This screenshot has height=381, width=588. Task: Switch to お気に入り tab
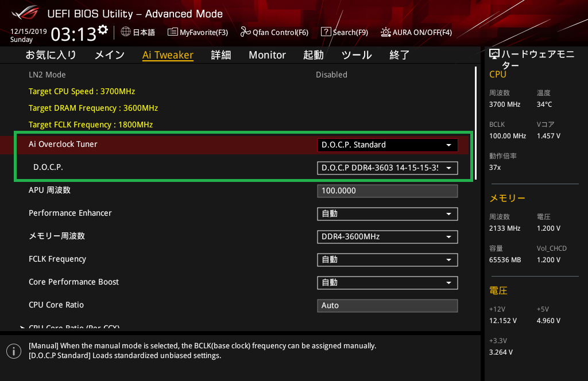click(x=51, y=55)
